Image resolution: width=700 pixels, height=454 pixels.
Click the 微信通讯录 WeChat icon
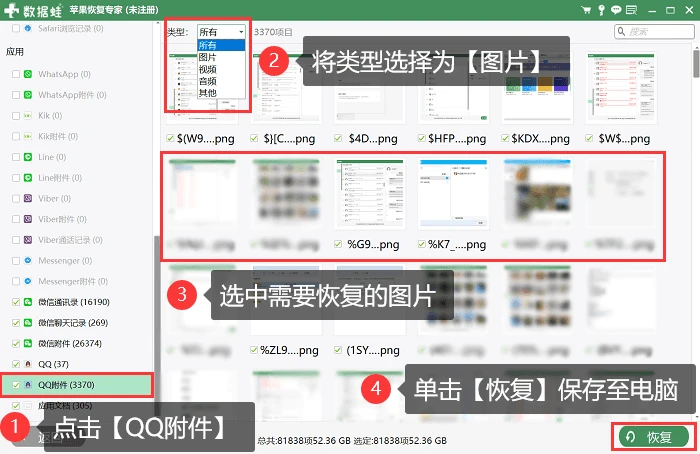(x=28, y=302)
